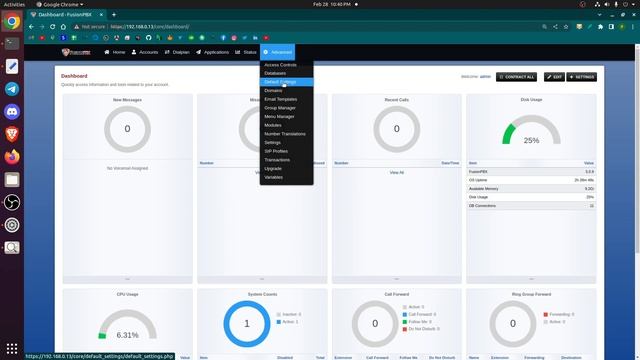Launch Brave browser from the dock
Screen dimensions: 640x360
12,134
